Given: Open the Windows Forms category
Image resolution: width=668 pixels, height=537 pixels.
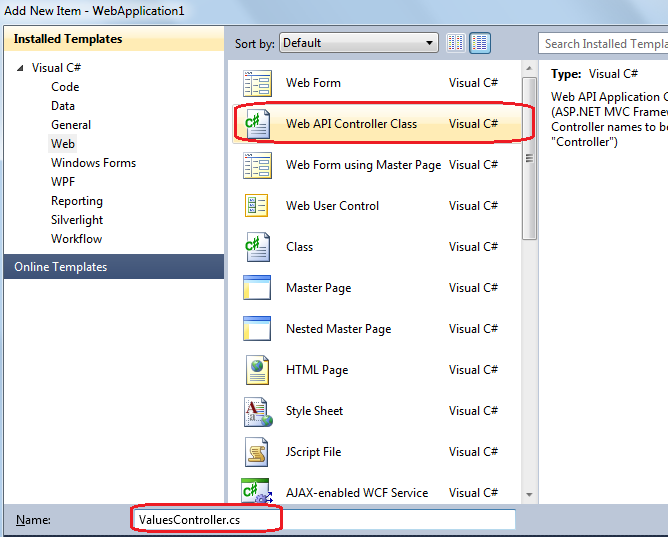Looking at the screenshot, I should [x=93, y=163].
